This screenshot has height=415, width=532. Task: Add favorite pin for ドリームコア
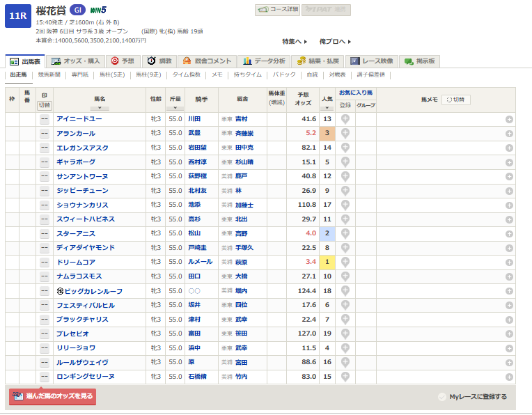[345, 262]
